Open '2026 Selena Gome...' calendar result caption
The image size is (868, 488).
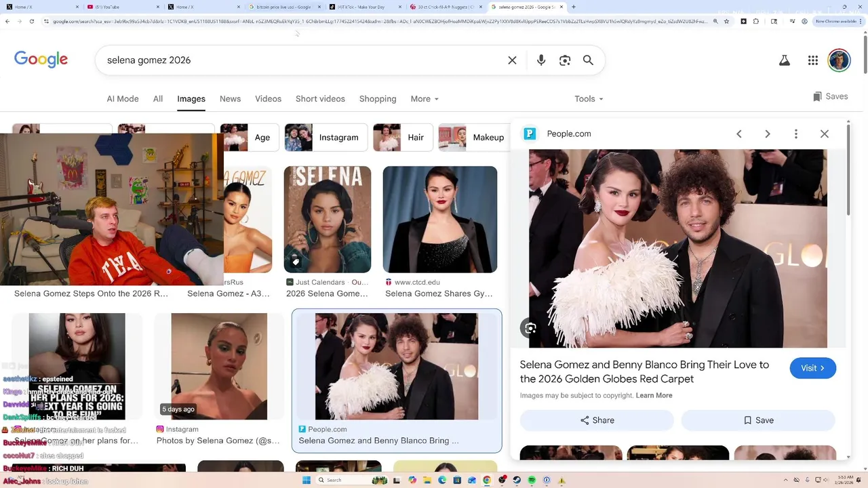[x=327, y=293]
